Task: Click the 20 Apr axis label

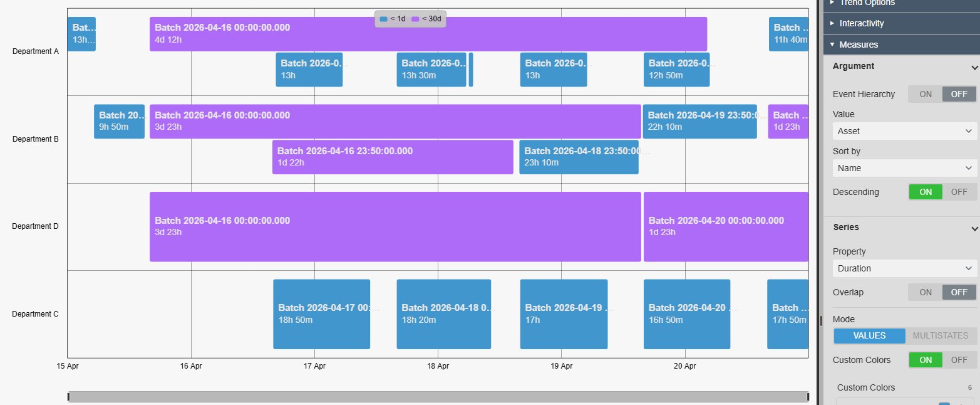Action: point(685,366)
